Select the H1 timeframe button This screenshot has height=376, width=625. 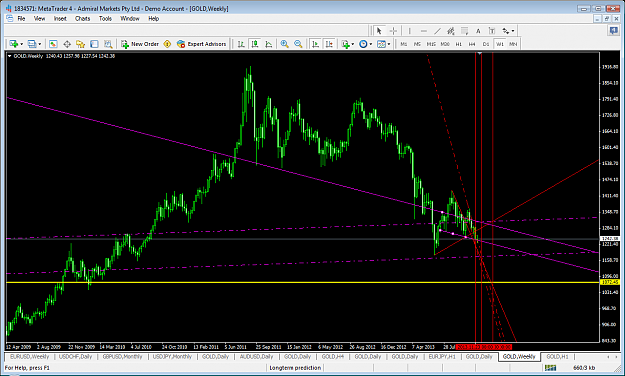(459, 44)
